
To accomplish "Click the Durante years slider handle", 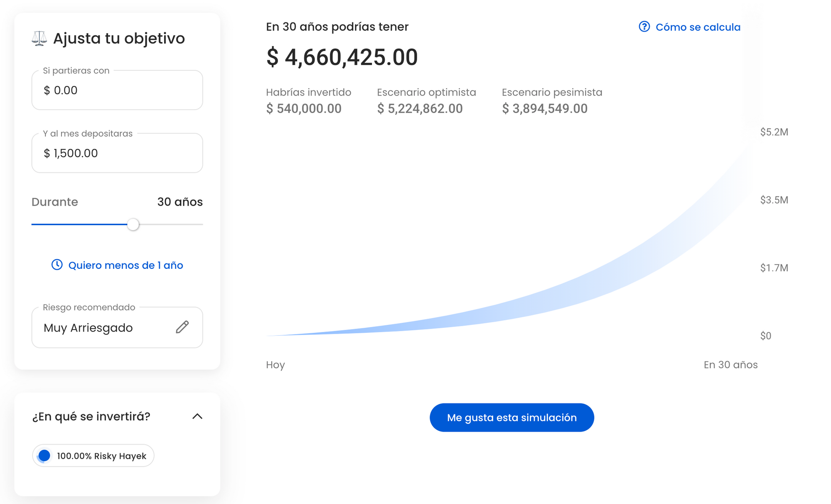I will coord(133,224).
